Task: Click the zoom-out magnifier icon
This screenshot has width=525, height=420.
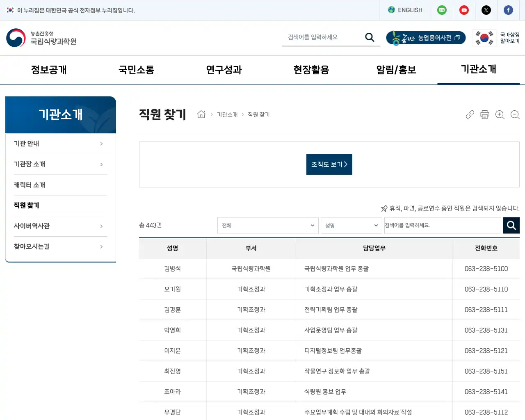Action: [515, 114]
